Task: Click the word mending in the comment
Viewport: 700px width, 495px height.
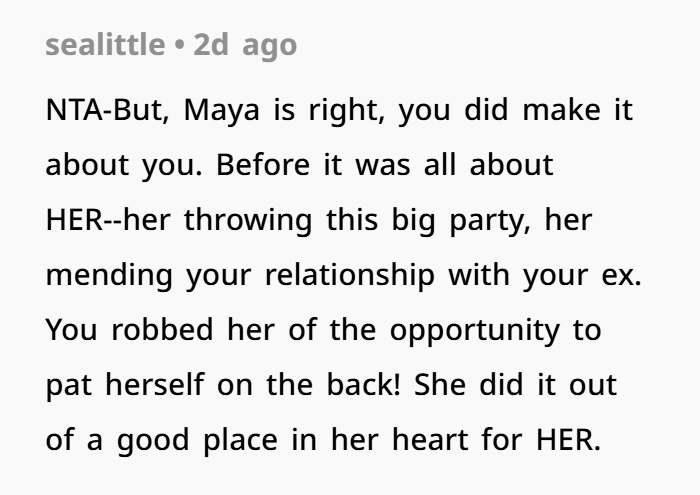Action: point(110,275)
